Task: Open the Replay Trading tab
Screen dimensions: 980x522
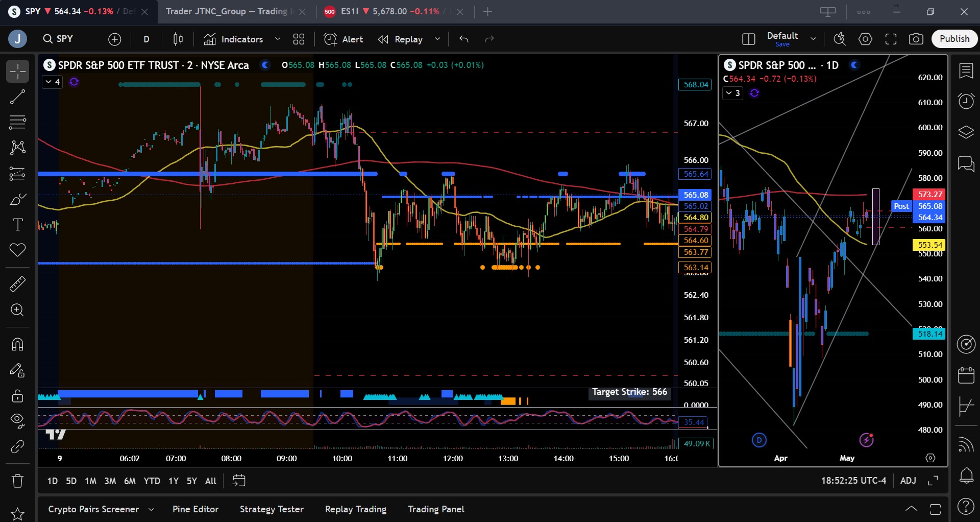Action: pos(356,509)
